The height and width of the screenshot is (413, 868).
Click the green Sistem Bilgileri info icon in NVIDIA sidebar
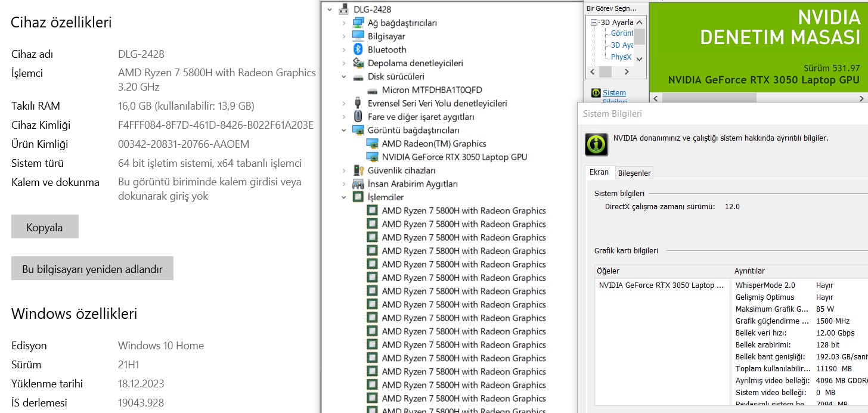(x=596, y=93)
